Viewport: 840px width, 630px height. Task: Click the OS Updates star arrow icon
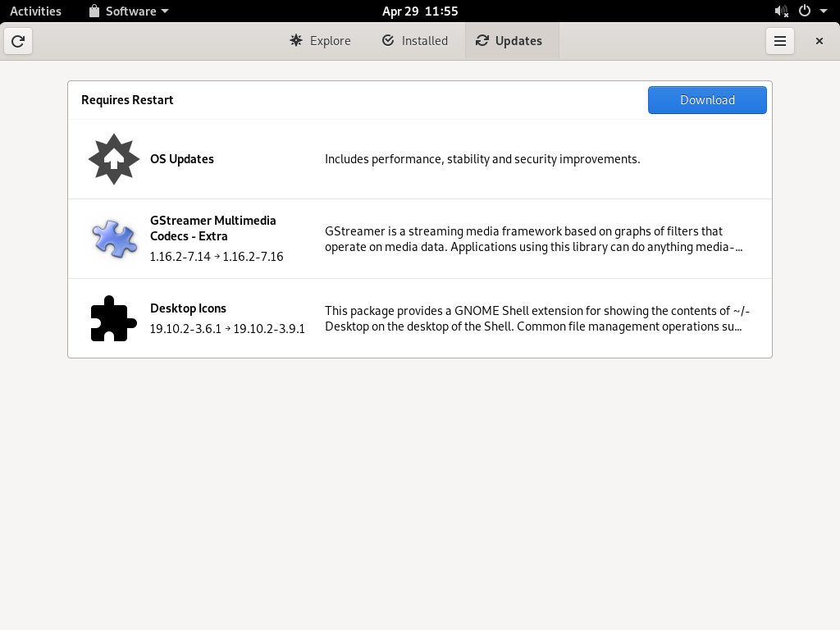[x=113, y=159]
